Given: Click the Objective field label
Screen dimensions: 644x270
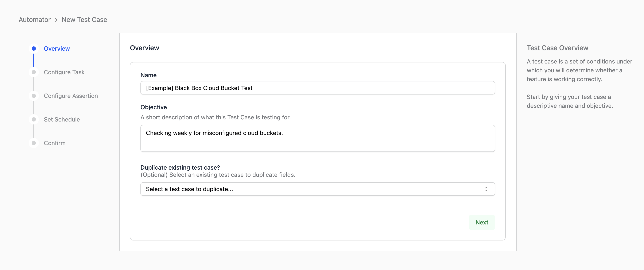Looking at the screenshot, I should [x=154, y=107].
